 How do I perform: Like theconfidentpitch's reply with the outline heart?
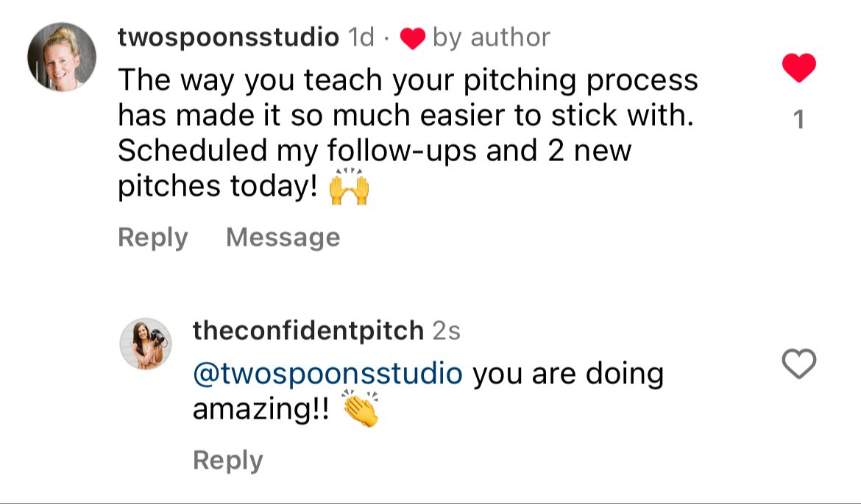click(x=798, y=364)
